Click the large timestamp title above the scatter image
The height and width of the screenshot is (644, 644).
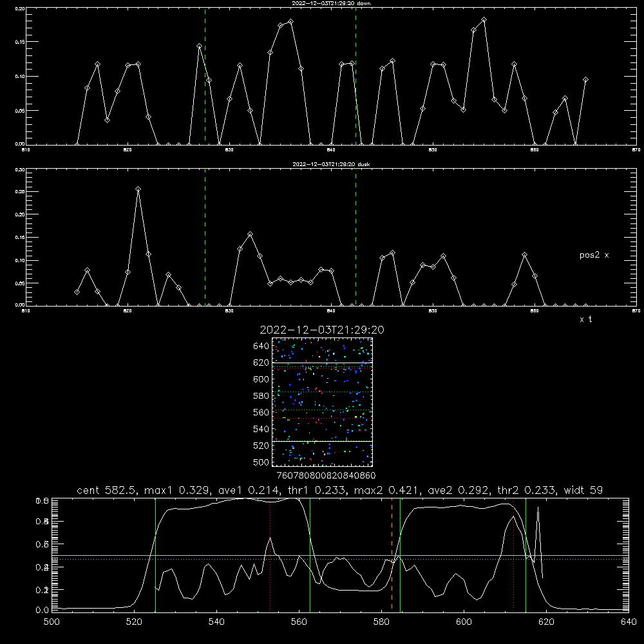tap(322, 330)
